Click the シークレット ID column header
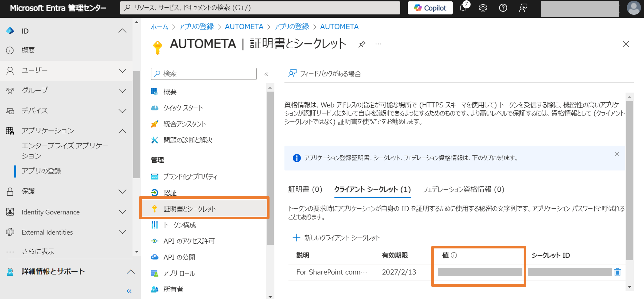 click(550, 255)
